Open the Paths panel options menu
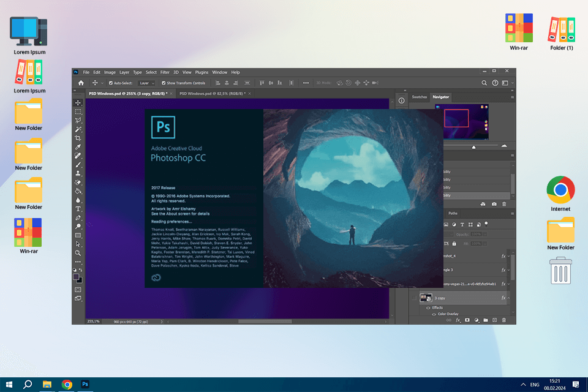The image size is (588, 392). click(512, 213)
